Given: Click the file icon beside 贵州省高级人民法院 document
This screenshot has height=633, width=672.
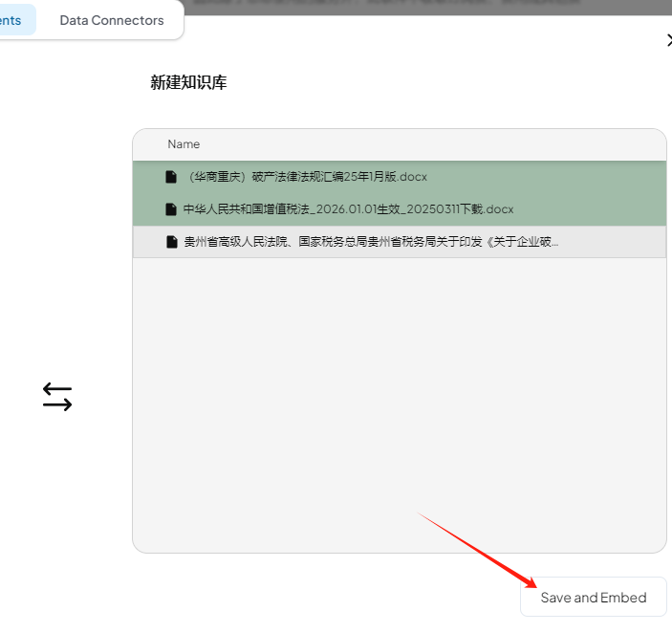Looking at the screenshot, I should [171, 242].
